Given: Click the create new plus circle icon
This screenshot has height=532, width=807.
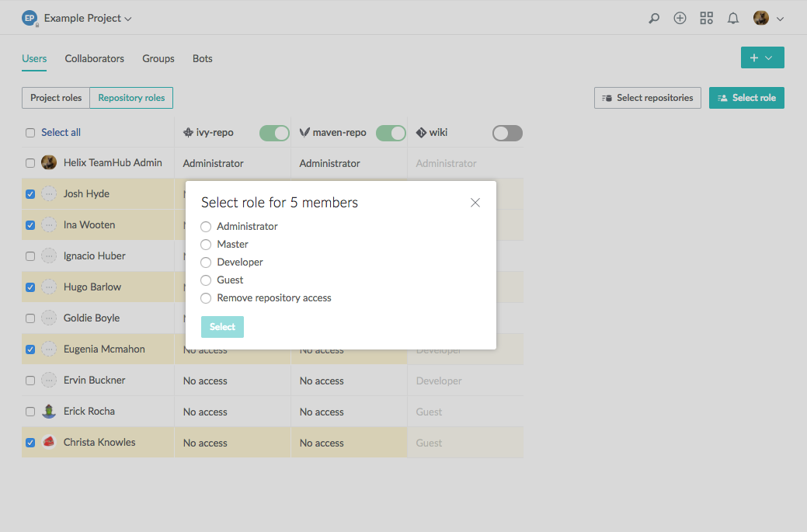Looking at the screenshot, I should tap(680, 19).
